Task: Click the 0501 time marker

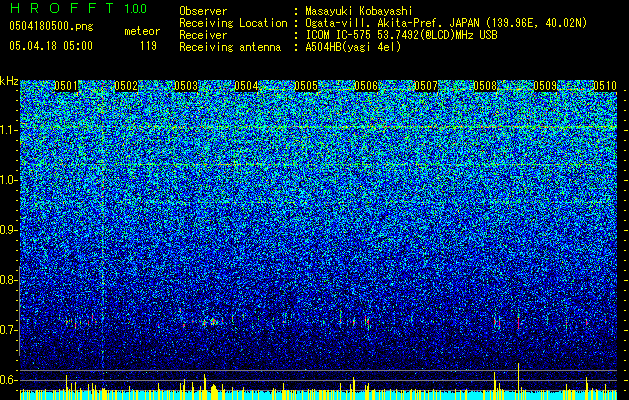Action: click(x=66, y=86)
